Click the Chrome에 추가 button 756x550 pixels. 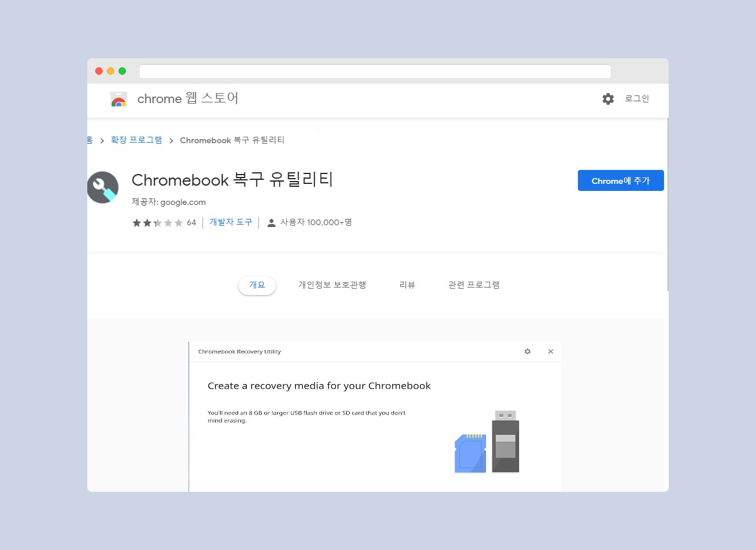click(620, 180)
